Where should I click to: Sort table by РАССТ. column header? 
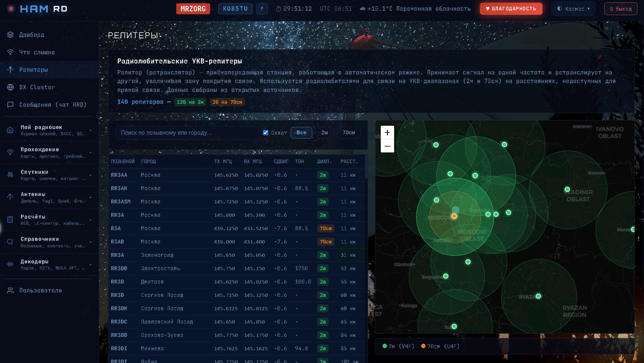349,161
